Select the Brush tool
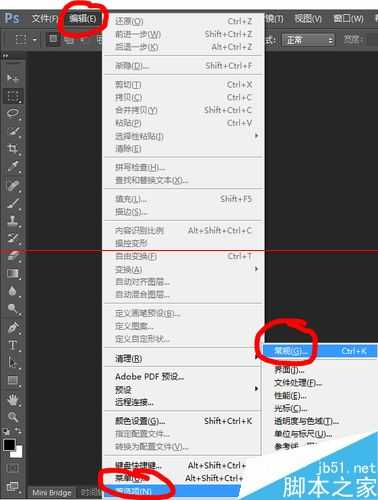Screen dimensions: 378x500 [13, 203]
